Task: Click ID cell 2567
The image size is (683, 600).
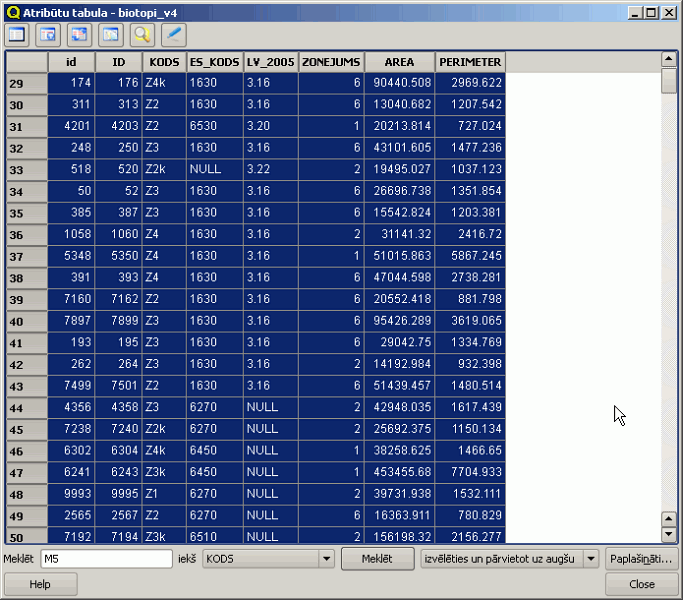Action: (x=118, y=515)
